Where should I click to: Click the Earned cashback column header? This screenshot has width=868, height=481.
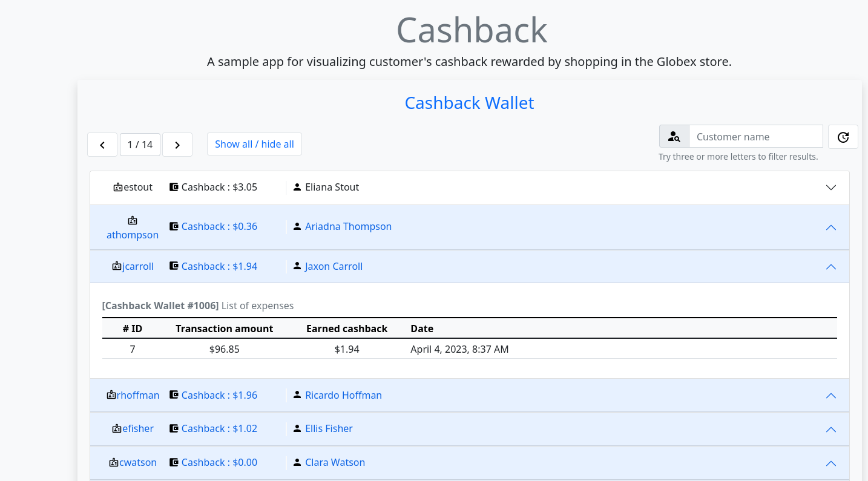coord(347,329)
